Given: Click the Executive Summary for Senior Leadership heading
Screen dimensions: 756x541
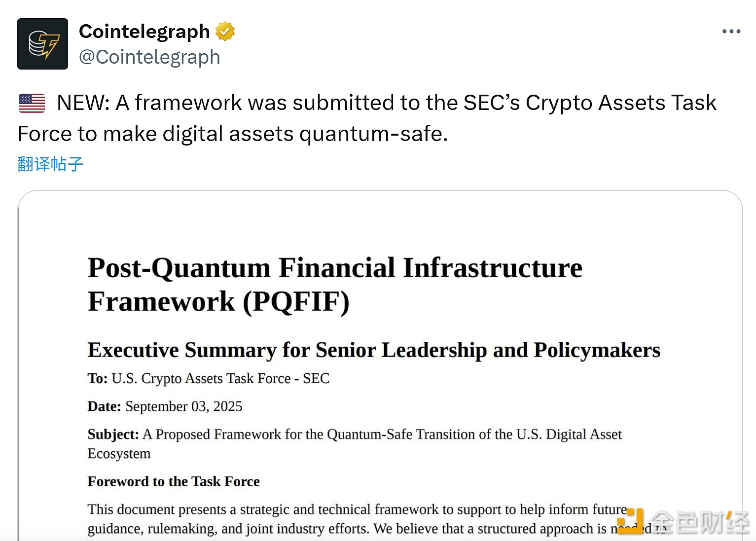Looking at the screenshot, I should [x=373, y=350].
